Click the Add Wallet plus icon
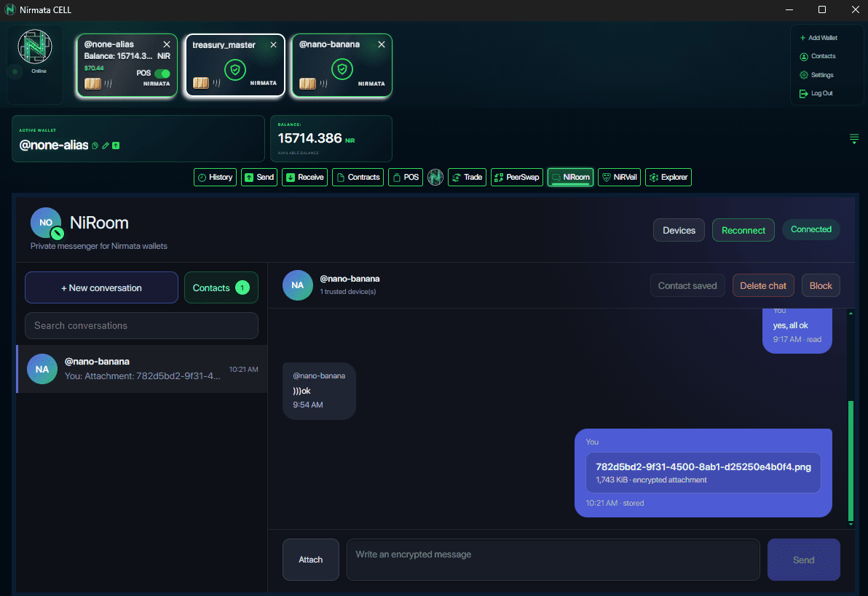 (802, 38)
